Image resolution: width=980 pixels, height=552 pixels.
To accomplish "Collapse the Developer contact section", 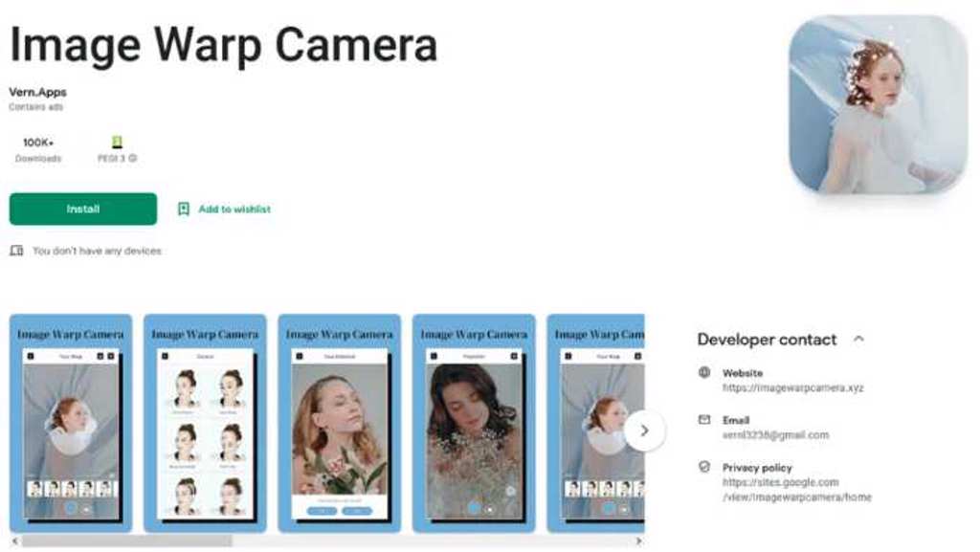I will coord(858,339).
